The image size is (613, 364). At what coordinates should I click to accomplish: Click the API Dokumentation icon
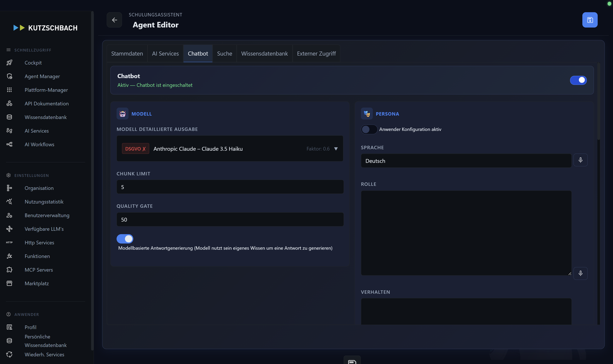tap(9, 103)
